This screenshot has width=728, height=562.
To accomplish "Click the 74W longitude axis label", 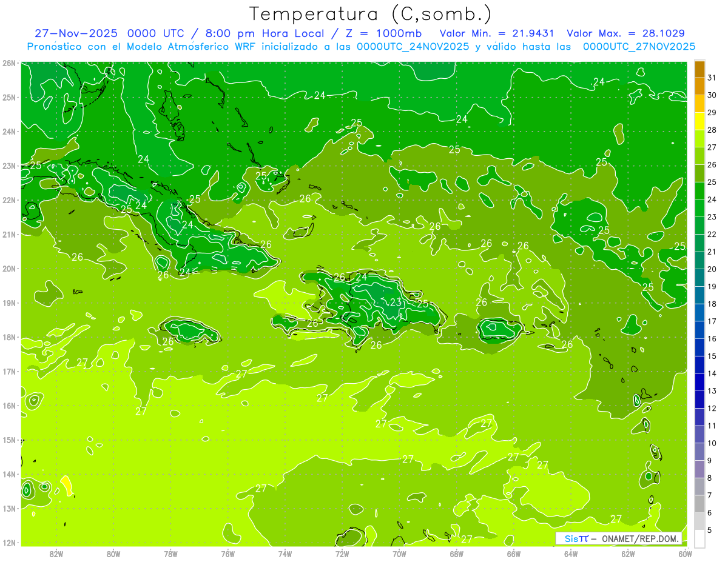I will [285, 554].
